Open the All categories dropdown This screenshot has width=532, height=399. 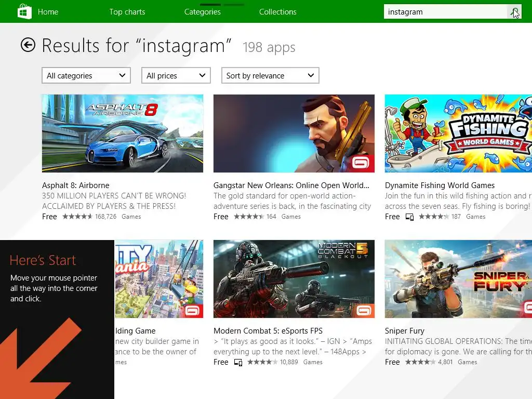pos(86,75)
